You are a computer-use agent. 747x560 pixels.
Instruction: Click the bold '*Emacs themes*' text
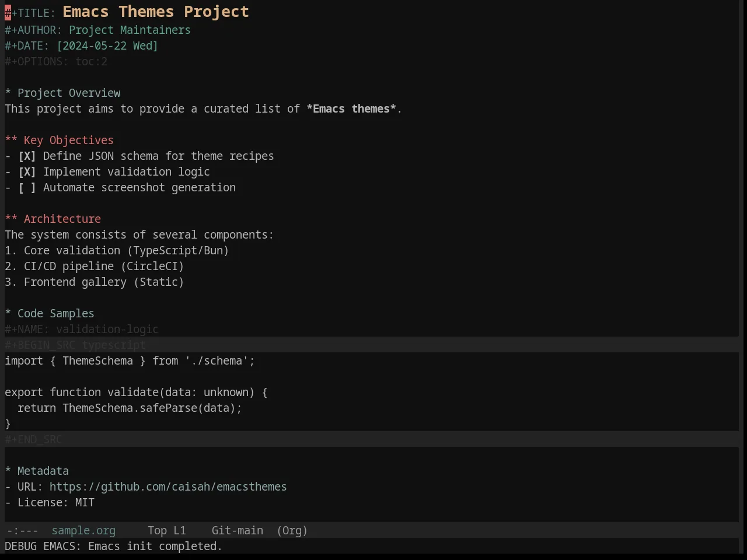tap(351, 109)
